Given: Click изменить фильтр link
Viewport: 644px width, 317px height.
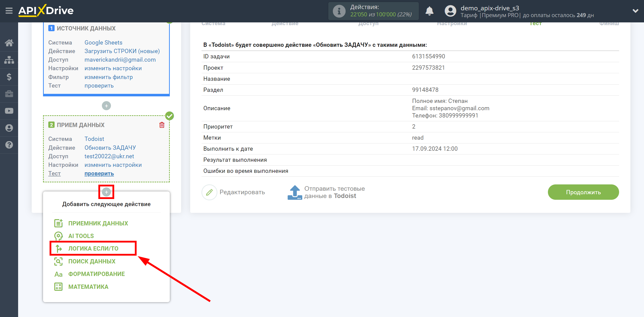Looking at the screenshot, I should [109, 77].
